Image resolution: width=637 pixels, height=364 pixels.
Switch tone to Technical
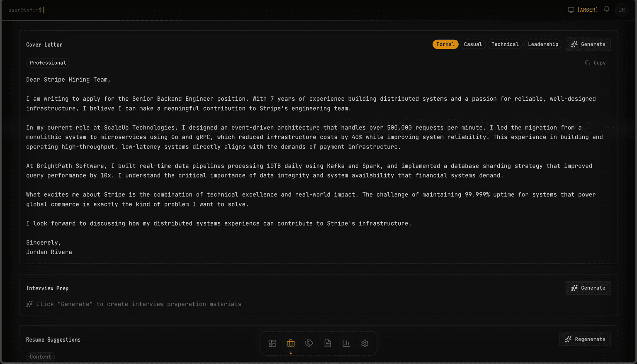pos(505,44)
